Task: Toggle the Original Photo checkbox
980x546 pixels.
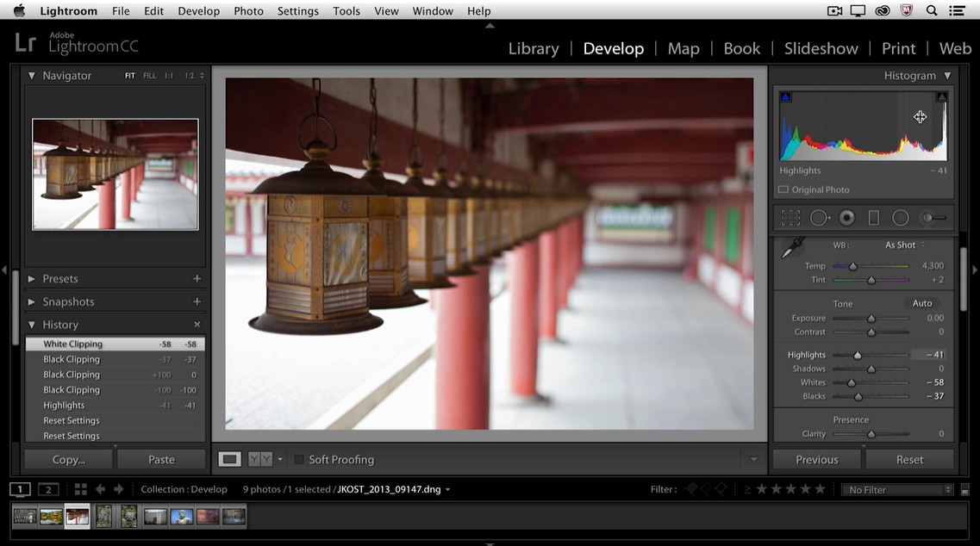Action: (783, 189)
